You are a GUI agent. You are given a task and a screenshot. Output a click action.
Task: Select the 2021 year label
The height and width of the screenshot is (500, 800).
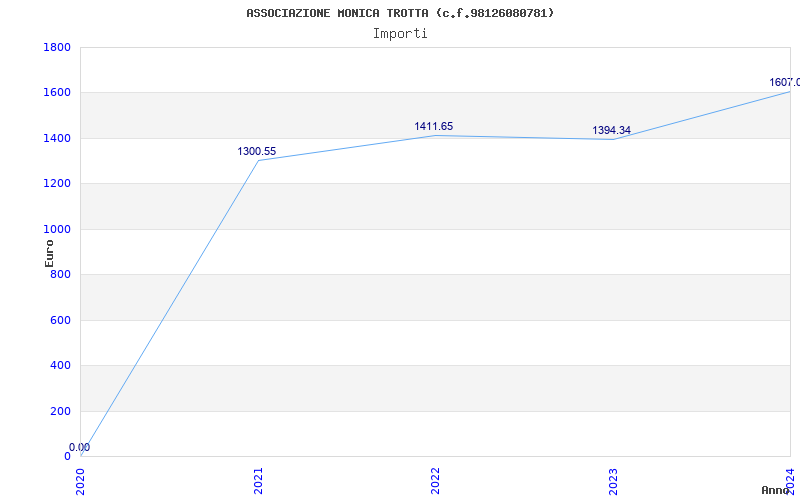[x=258, y=480]
